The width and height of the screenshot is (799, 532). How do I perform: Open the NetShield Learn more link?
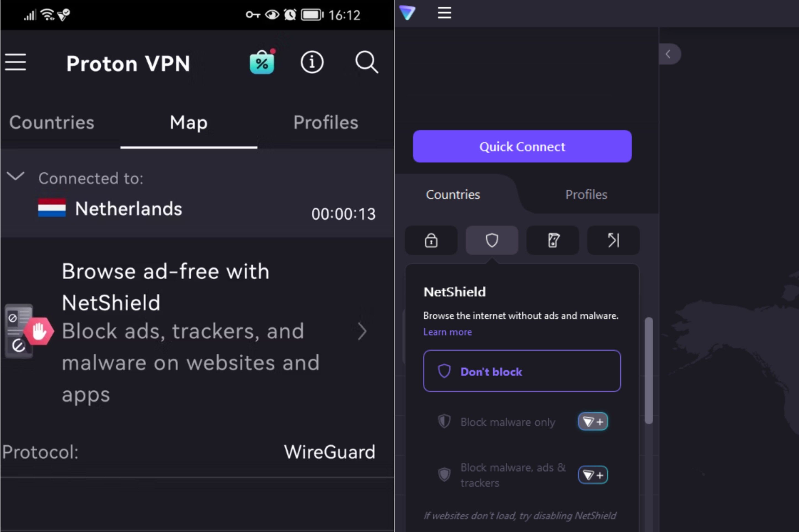pos(447,332)
